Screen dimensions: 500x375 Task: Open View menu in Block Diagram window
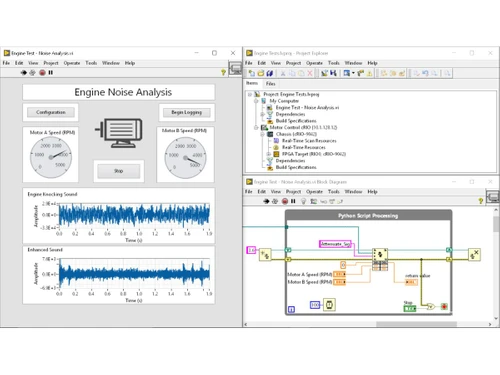pyautogui.click(x=275, y=191)
